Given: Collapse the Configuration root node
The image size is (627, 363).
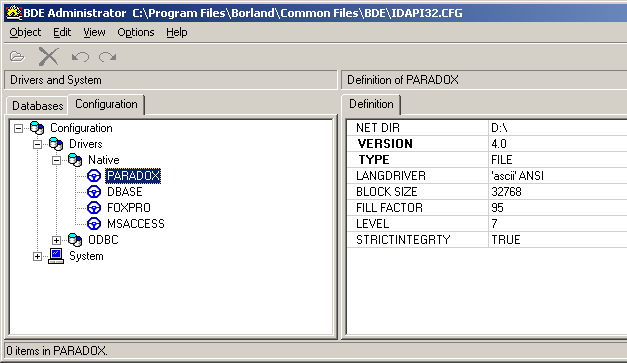Looking at the screenshot, I should pyautogui.click(x=18, y=128).
